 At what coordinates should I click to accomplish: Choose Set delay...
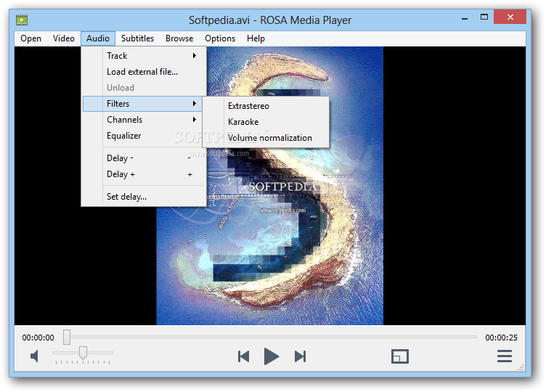144,197
